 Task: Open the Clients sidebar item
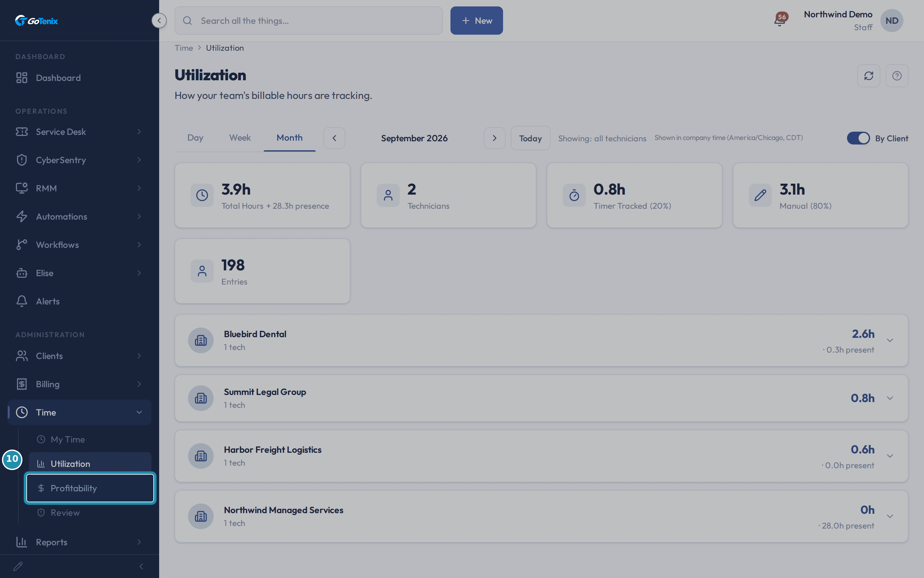pyautogui.click(x=80, y=355)
